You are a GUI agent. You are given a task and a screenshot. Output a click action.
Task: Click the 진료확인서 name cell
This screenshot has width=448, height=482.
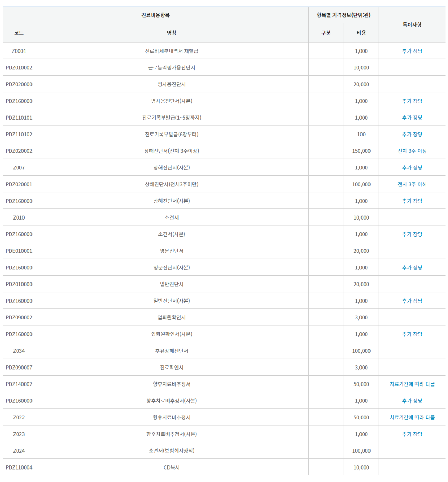pyautogui.click(x=172, y=368)
